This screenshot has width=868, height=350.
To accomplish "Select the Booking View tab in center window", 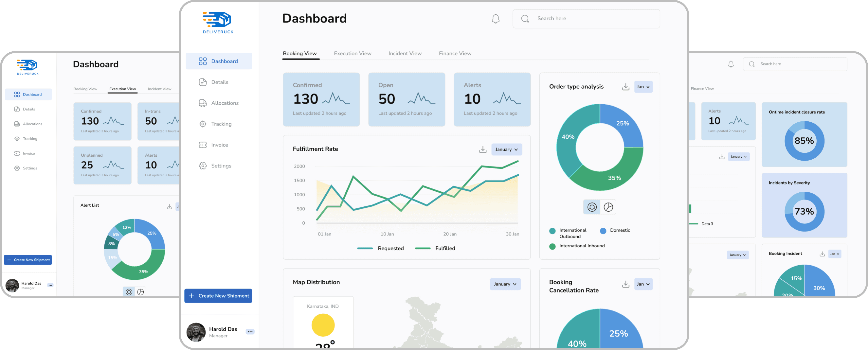I will (299, 54).
